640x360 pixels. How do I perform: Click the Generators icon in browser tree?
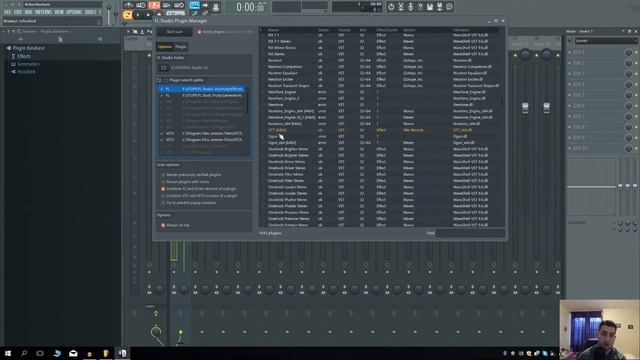(13, 64)
